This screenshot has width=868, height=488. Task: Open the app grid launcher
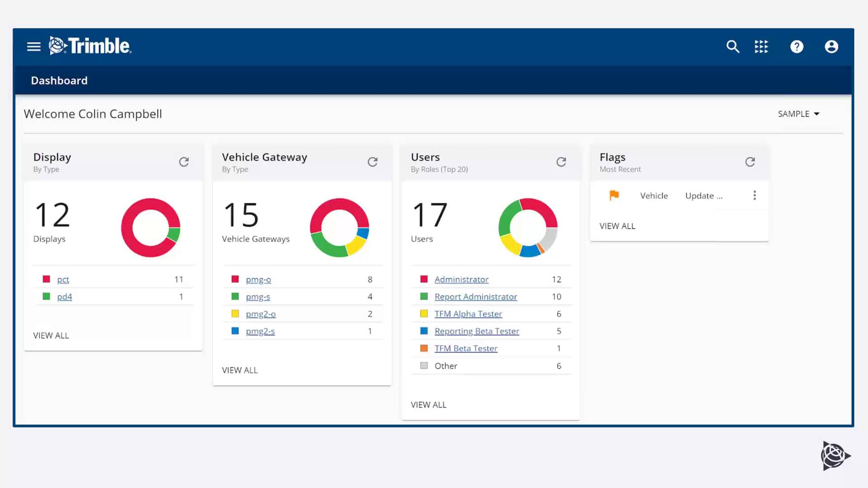click(762, 47)
